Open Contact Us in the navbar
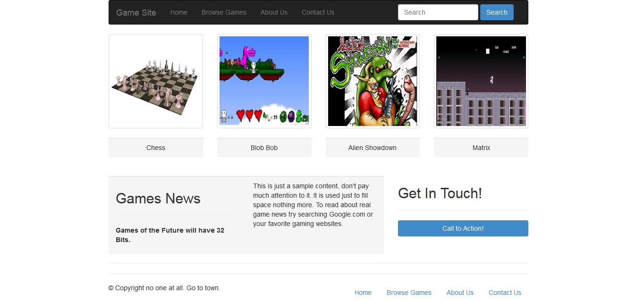The width and height of the screenshot is (644, 302). (x=318, y=12)
